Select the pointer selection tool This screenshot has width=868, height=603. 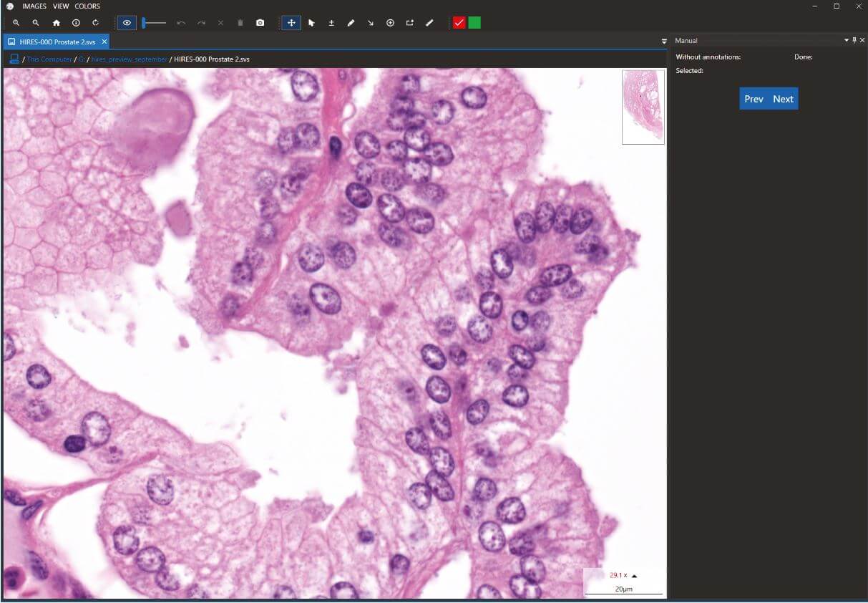[x=311, y=23]
